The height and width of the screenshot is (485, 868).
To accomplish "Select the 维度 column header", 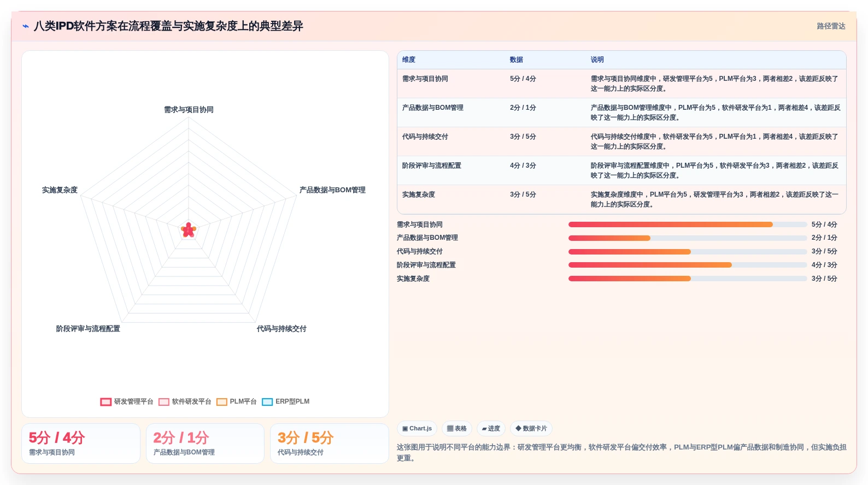I will 409,60.
